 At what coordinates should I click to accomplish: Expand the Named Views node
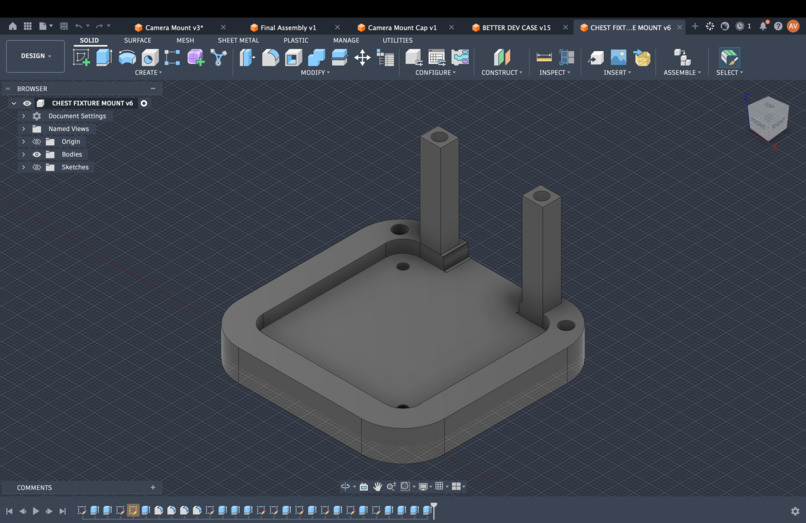pos(23,129)
